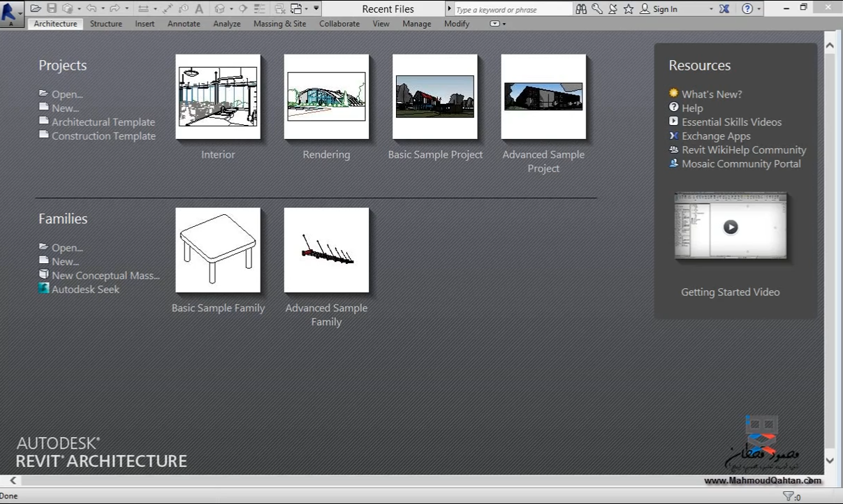Select the Tag by Category icon
This screenshot has width=843, height=504.
tap(184, 8)
